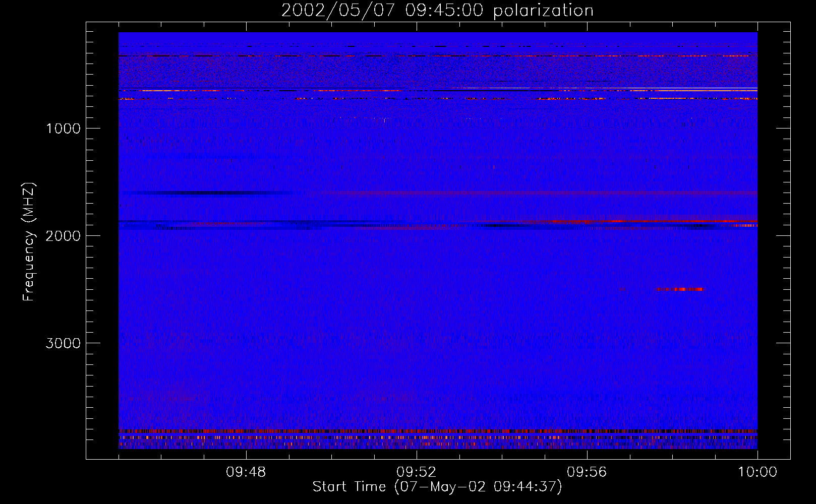Select the 3000 frequency axis label
Screen dimensions: 816x504
click(x=63, y=343)
